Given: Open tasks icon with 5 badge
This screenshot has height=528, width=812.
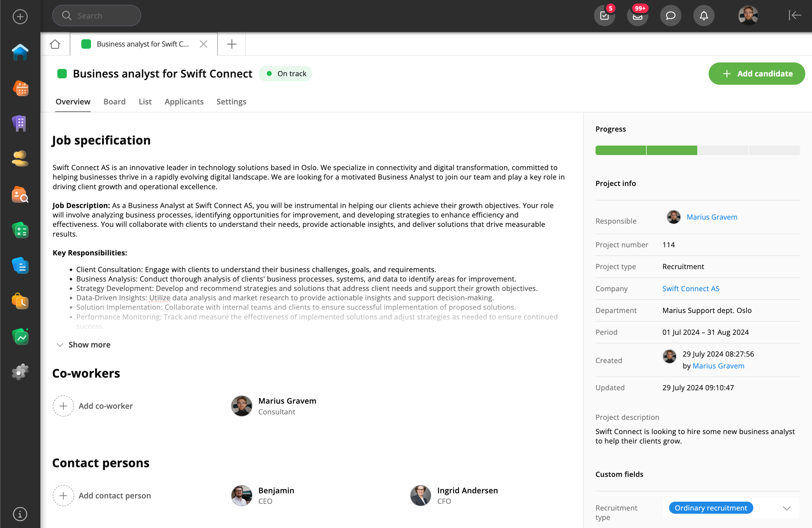Looking at the screenshot, I should [604, 15].
